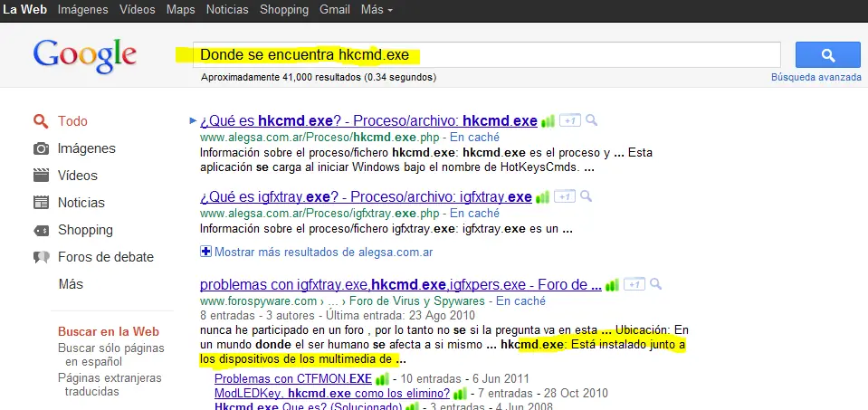Preview the igfxtray.exe result with magnifier
This screenshot has height=410, width=868.
[x=586, y=195]
